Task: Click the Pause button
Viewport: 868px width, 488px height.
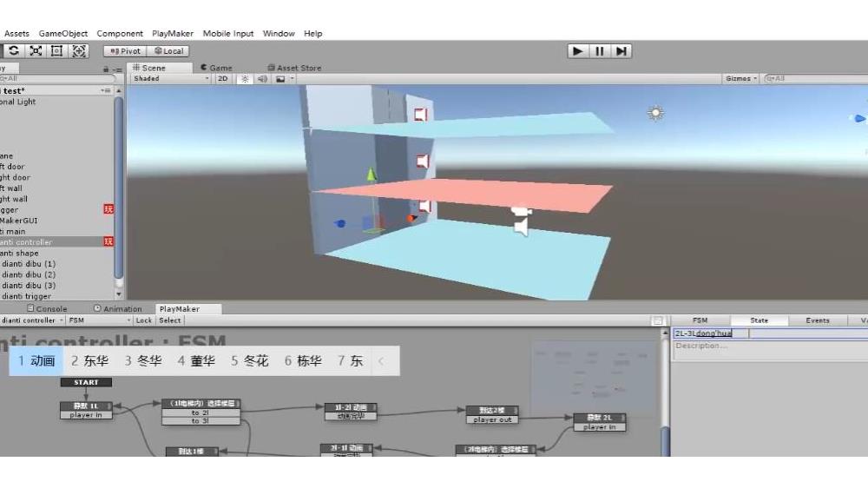Action: [599, 51]
